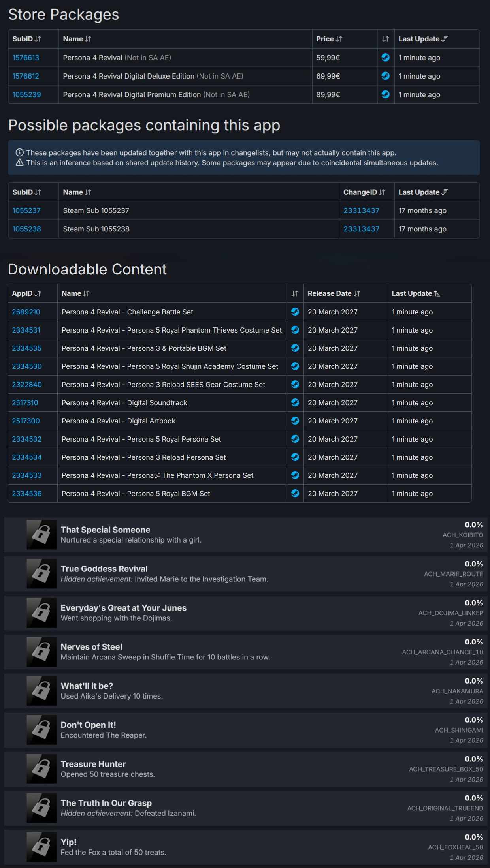The image size is (490, 868).
Task: Click Steam icon for Persona 5 Royal BGM Set
Action: tap(295, 493)
